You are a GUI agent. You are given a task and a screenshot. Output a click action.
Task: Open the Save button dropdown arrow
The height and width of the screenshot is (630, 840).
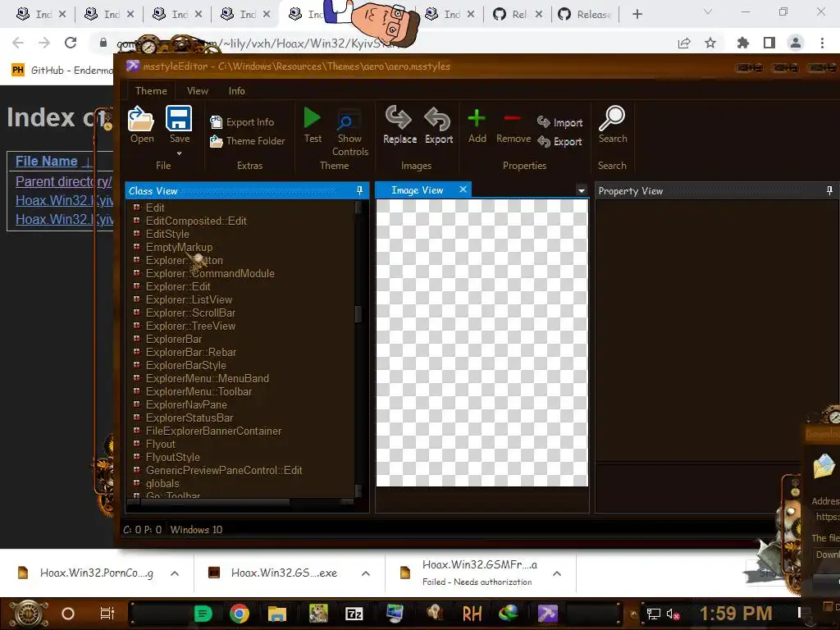(180, 153)
